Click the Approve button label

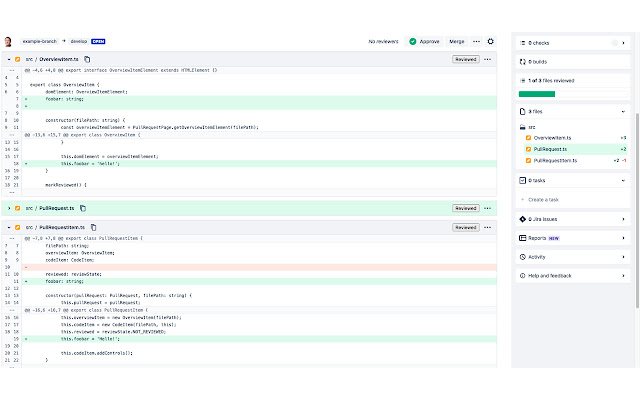(x=429, y=42)
